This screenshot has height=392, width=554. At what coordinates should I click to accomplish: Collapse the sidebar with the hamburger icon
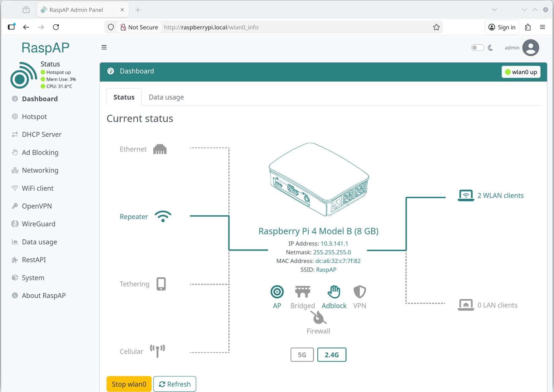point(104,47)
